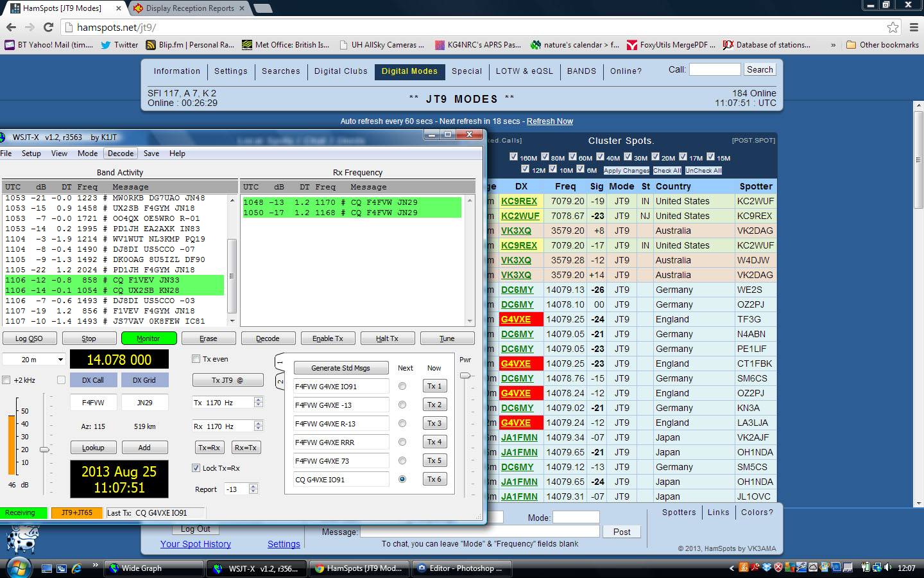Uncheck Lock Tx=Rx checkbox
This screenshot has width=924, height=578.
point(196,468)
